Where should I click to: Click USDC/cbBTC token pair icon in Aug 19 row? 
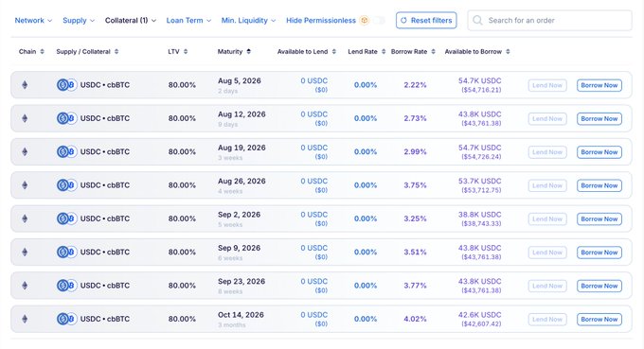[x=66, y=151]
